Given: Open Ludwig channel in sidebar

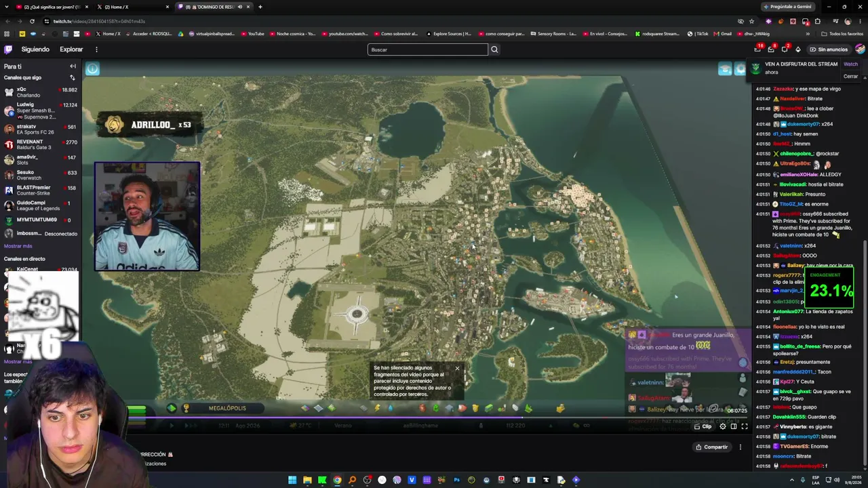Looking at the screenshot, I should point(40,110).
